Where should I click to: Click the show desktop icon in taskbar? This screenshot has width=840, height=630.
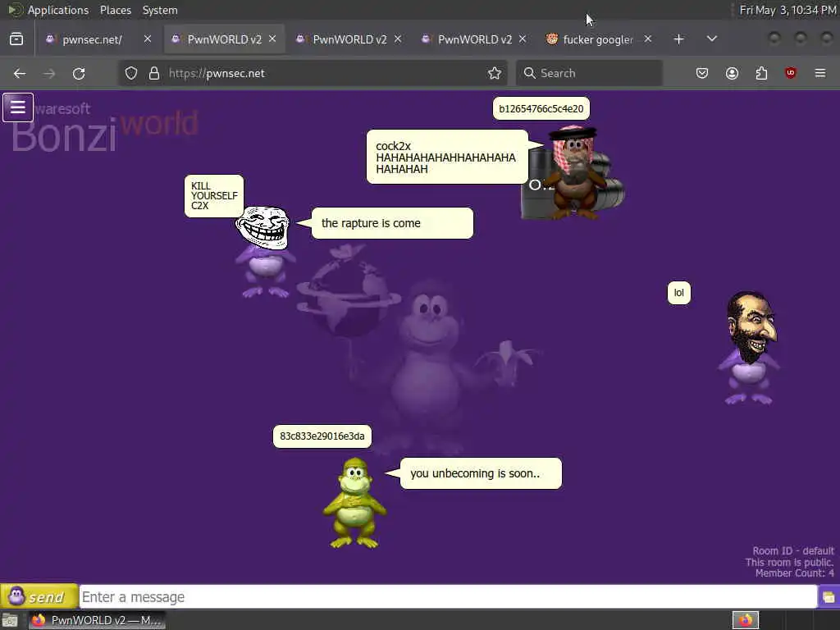(x=10, y=620)
